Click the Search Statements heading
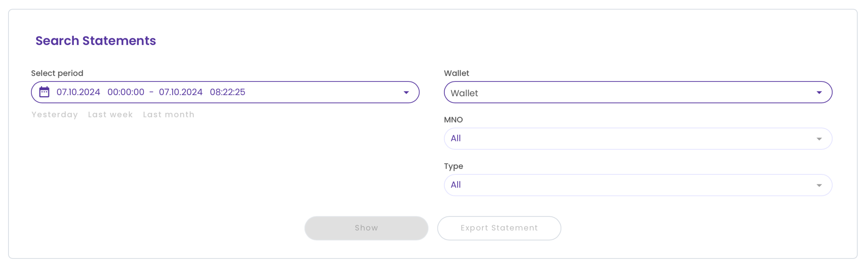The width and height of the screenshot is (868, 270). point(96,41)
